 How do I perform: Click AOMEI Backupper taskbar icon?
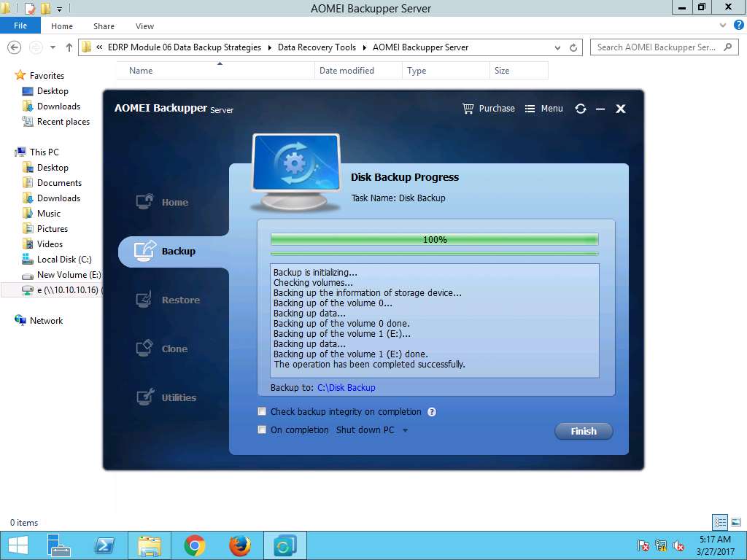pyautogui.click(x=285, y=545)
